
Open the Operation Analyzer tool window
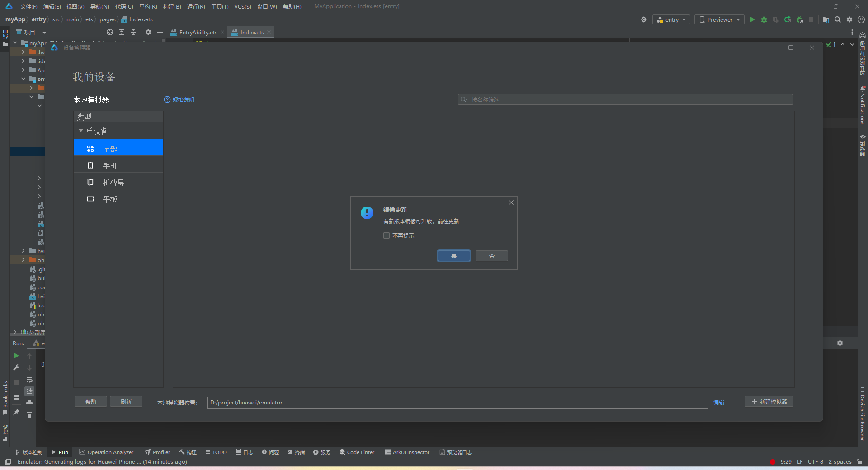tap(106, 452)
